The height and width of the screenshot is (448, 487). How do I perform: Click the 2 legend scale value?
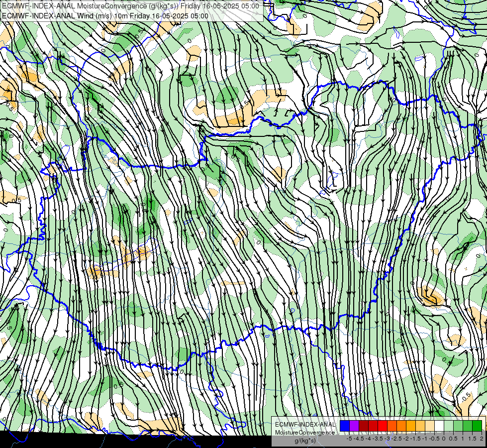(x=482, y=439)
